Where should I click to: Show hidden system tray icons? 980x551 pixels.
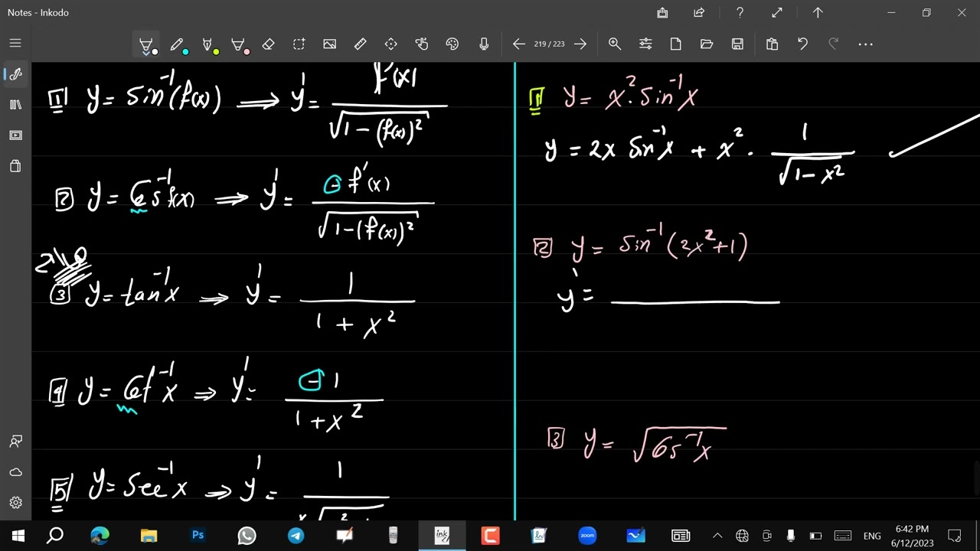[x=717, y=536]
